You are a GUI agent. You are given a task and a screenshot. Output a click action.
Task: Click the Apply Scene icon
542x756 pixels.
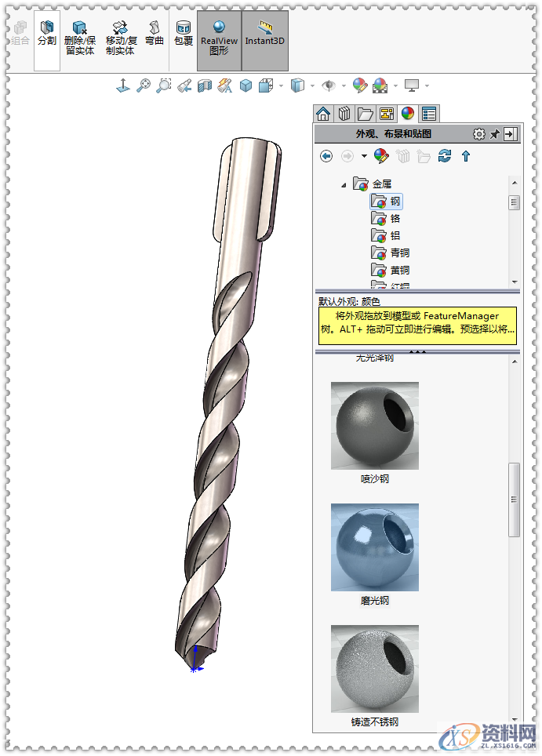(x=380, y=85)
